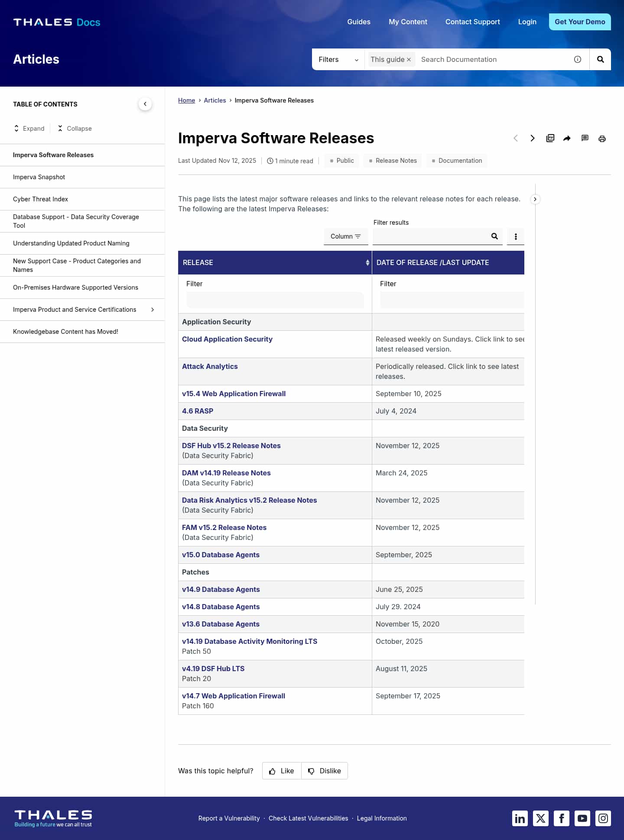Expand the right side panel chevron
This screenshot has width=624, height=840.
coord(535,199)
